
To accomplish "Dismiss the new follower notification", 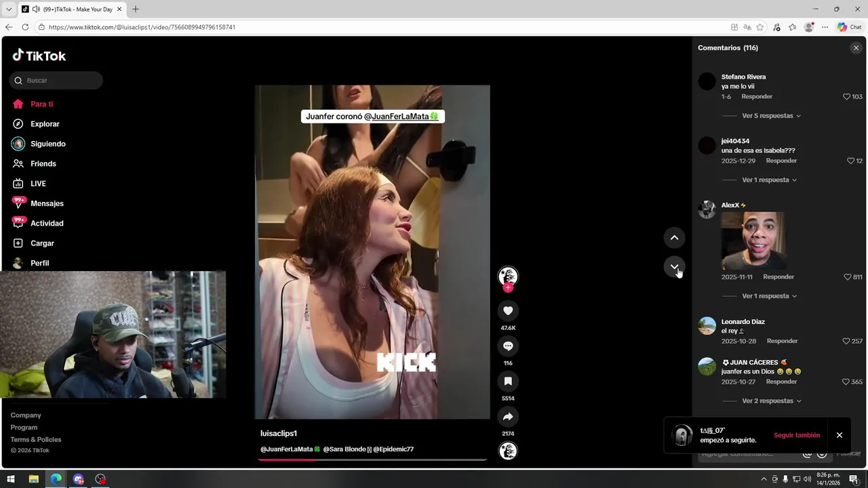I will coord(840,435).
